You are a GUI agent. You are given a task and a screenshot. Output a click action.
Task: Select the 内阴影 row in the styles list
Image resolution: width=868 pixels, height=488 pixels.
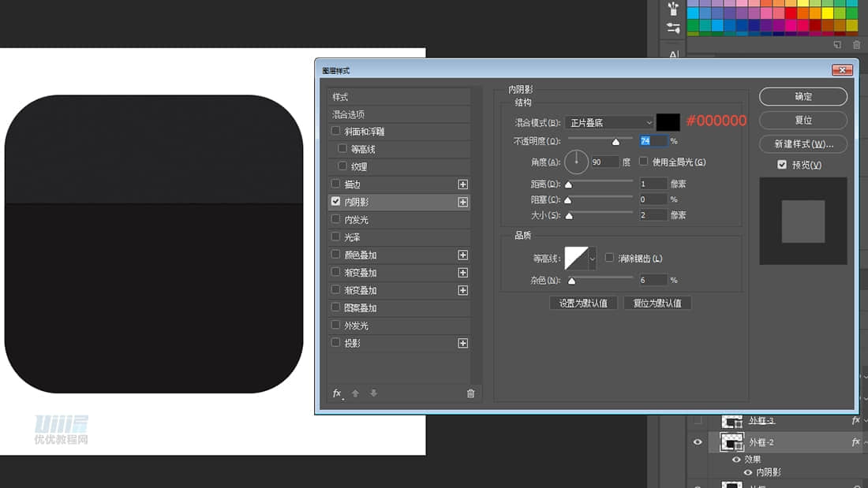pos(398,202)
